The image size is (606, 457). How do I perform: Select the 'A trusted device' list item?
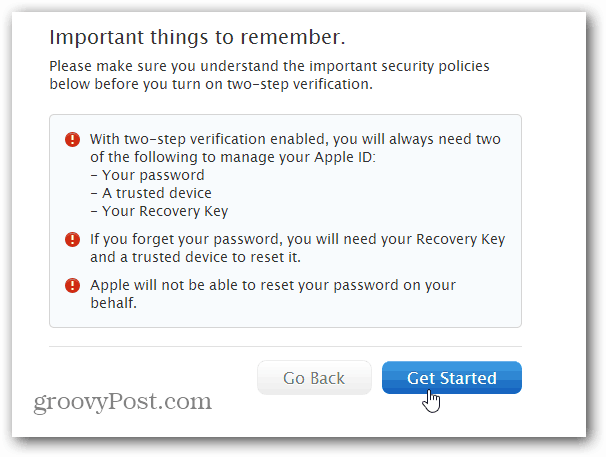click(x=151, y=193)
